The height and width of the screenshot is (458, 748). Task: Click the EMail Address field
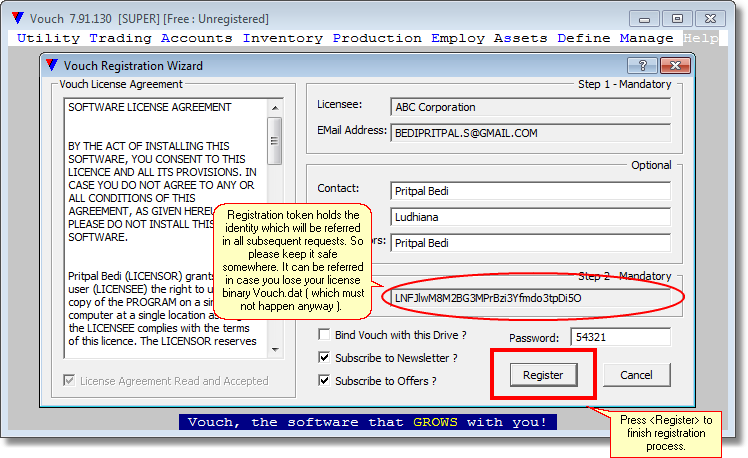coord(530,133)
